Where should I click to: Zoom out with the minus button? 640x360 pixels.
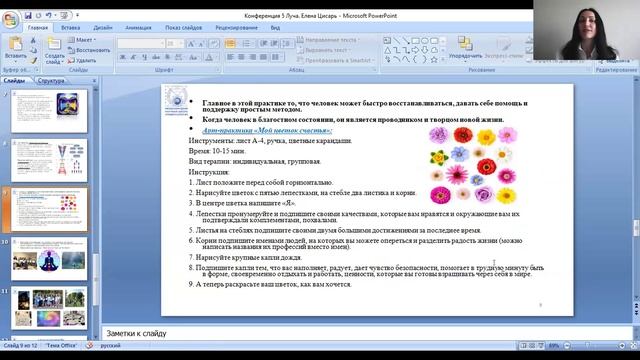567,346
